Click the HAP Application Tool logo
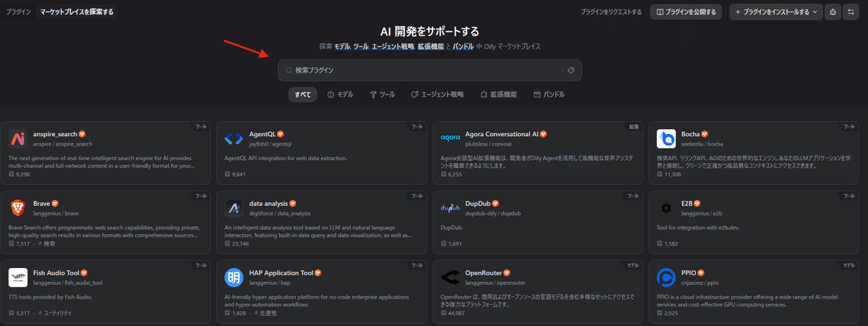 234,277
